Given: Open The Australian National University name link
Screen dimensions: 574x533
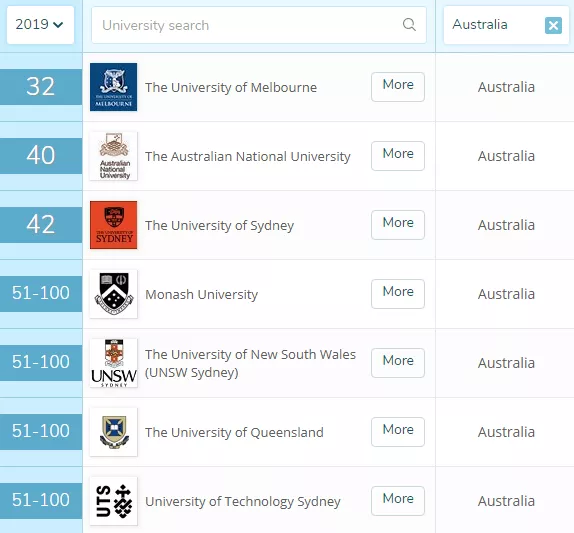Looking at the screenshot, I should pyautogui.click(x=248, y=157).
